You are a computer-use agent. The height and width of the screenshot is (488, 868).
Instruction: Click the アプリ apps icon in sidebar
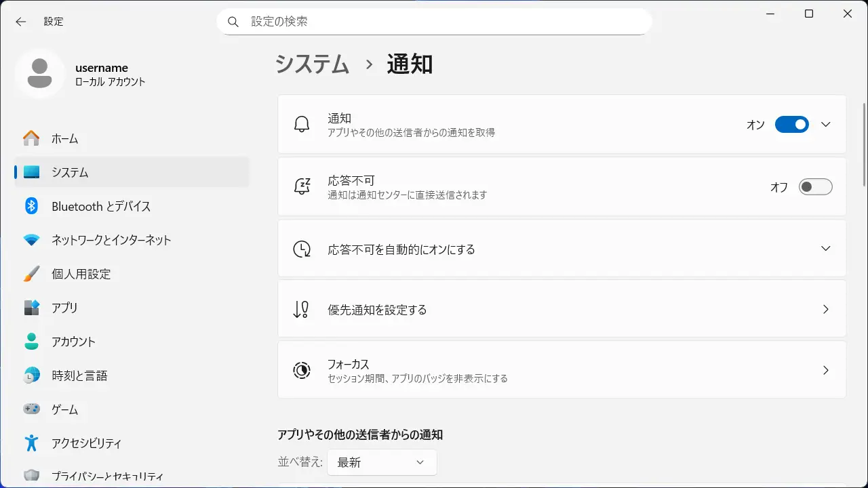coord(31,308)
